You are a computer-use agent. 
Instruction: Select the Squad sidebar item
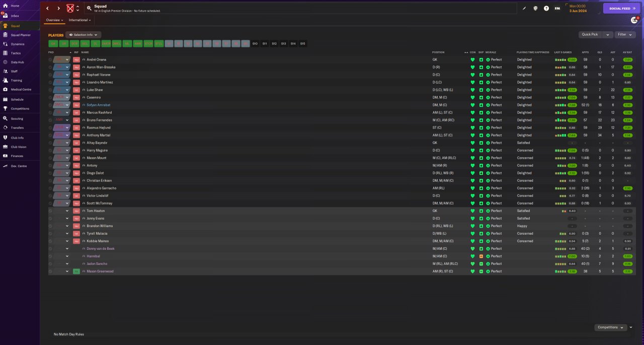click(20, 26)
